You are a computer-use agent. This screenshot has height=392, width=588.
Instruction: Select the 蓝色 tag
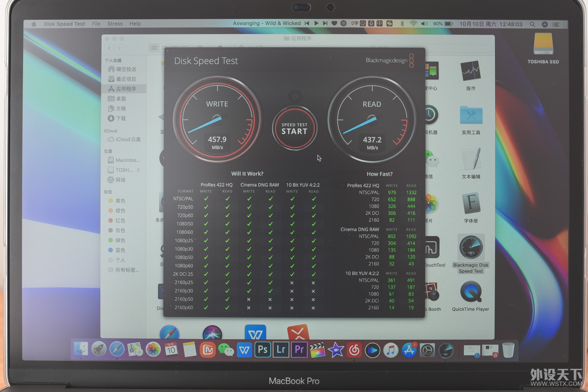(x=117, y=250)
